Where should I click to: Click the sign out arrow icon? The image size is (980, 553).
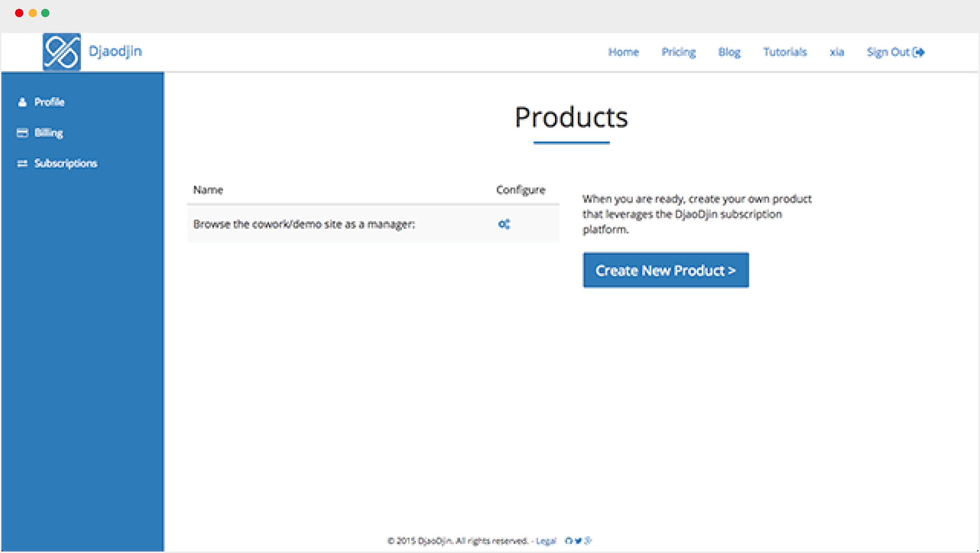click(919, 52)
